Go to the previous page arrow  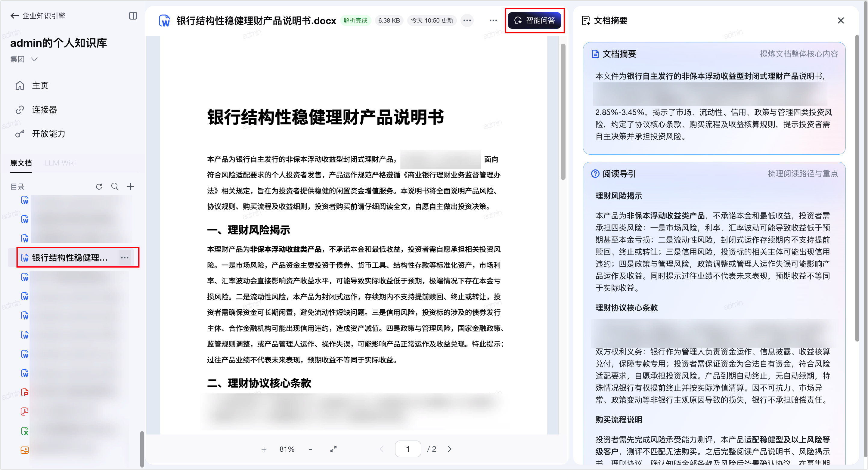(382, 449)
